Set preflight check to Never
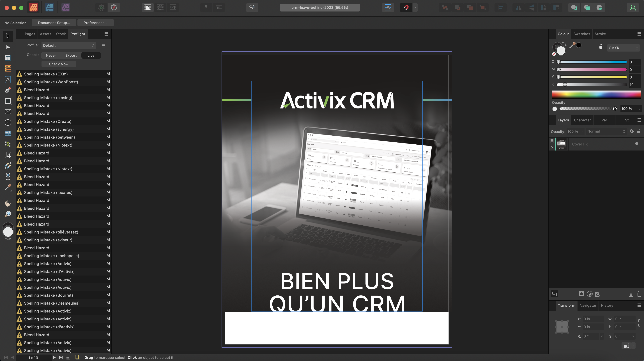Viewport: 644px width, 361px height. click(x=51, y=55)
